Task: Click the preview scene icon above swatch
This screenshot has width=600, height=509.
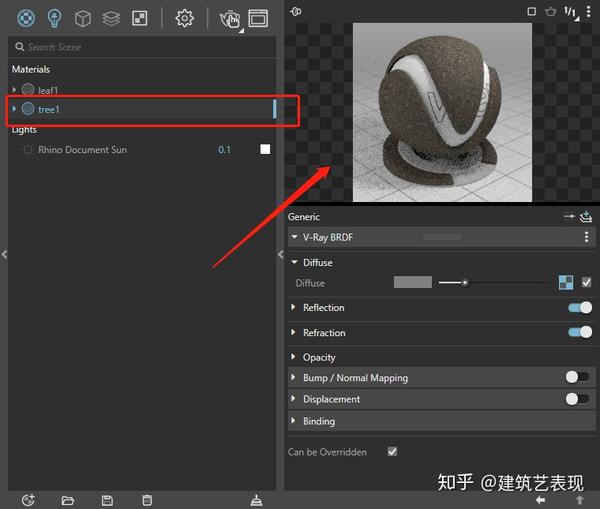Action: (296, 11)
